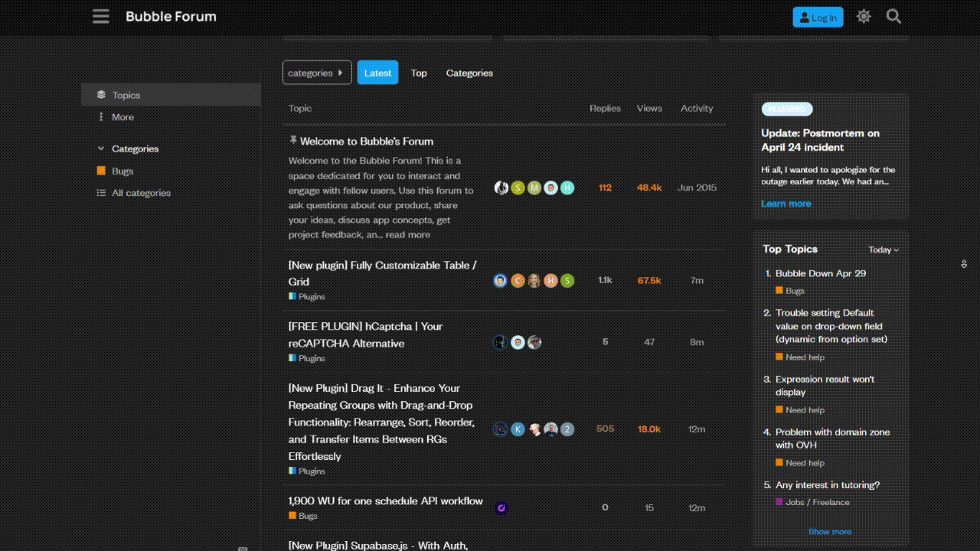Click 48.4k views on Welcome topic
This screenshot has width=980, height=551.
click(649, 187)
